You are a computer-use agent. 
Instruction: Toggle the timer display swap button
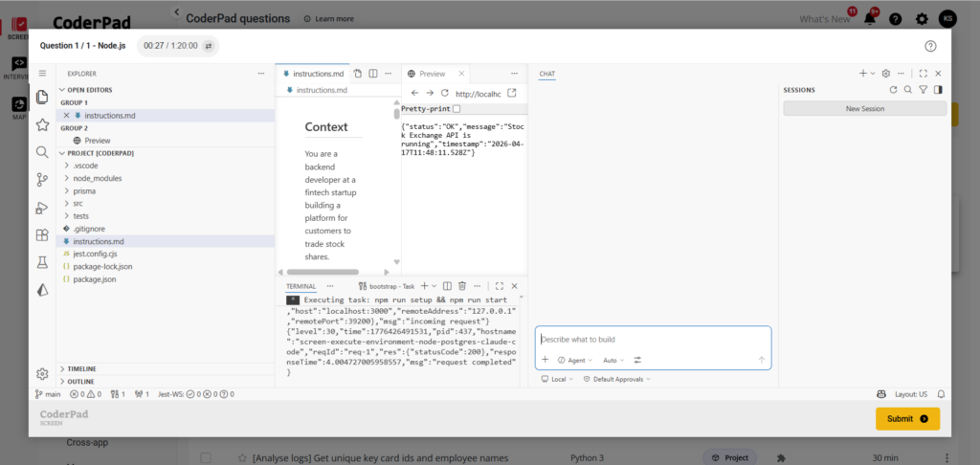click(x=209, y=46)
